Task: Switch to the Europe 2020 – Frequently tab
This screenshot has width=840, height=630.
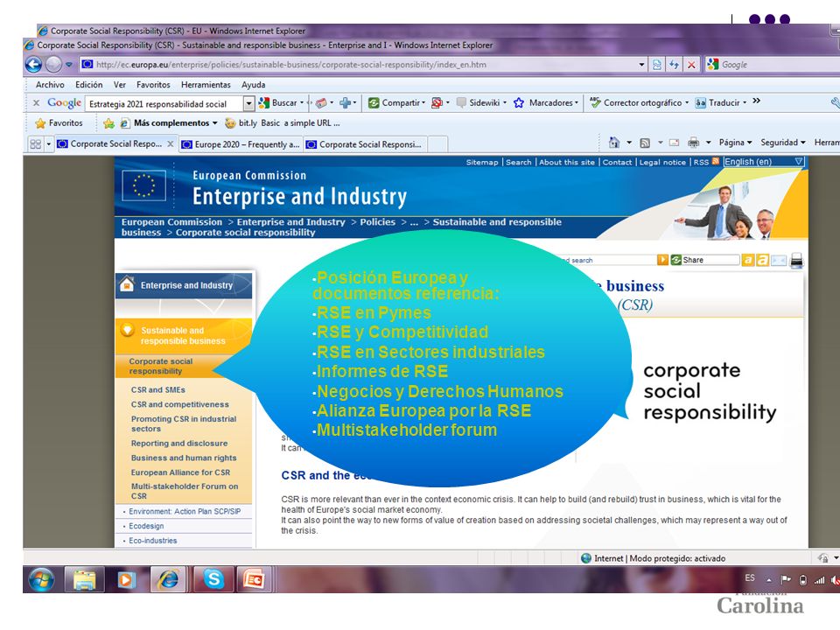Action: 241,144
